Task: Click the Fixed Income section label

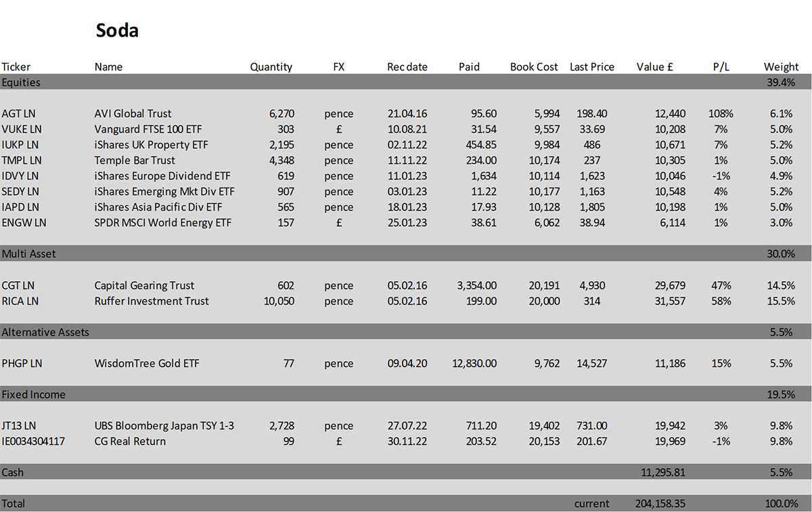Action: point(33,394)
